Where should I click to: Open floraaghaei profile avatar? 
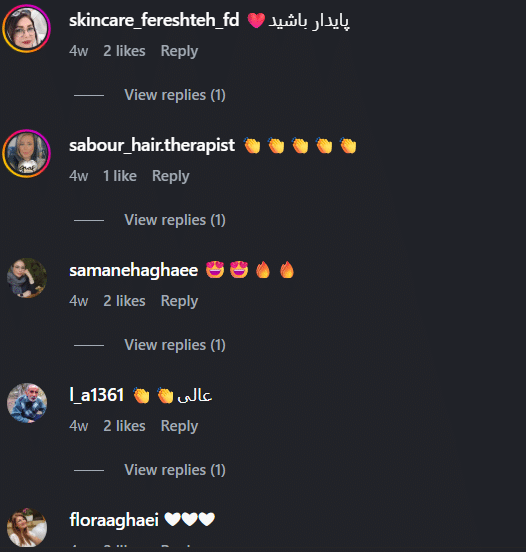[27, 528]
